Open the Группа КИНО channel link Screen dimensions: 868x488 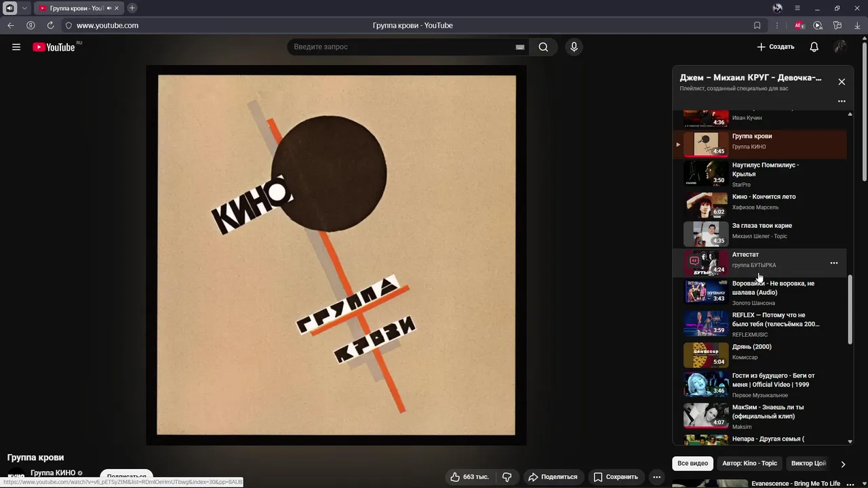[x=53, y=473]
